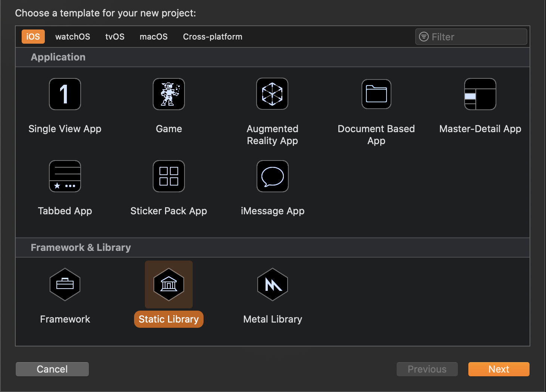Image resolution: width=546 pixels, height=392 pixels.
Task: Click the filter icon in search field
Action: tap(424, 37)
